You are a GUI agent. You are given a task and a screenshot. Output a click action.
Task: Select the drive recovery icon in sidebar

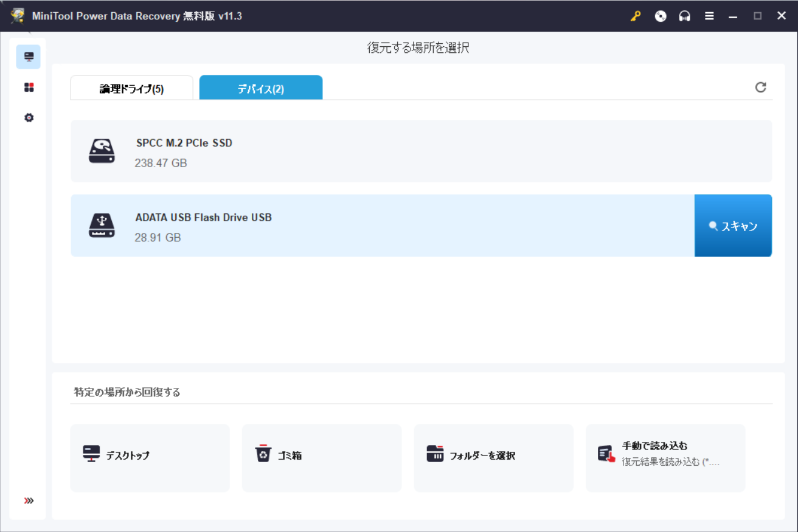click(x=29, y=57)
